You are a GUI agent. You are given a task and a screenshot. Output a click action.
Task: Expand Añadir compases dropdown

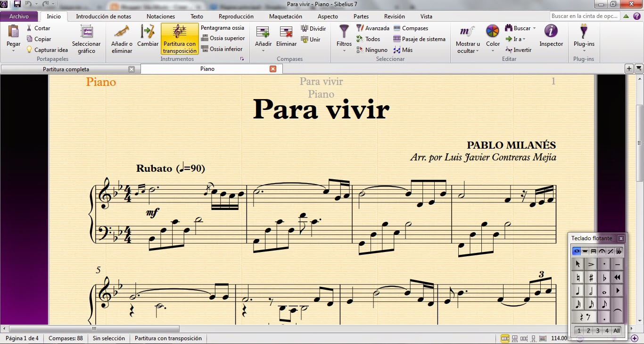click(x=263, y=50)
